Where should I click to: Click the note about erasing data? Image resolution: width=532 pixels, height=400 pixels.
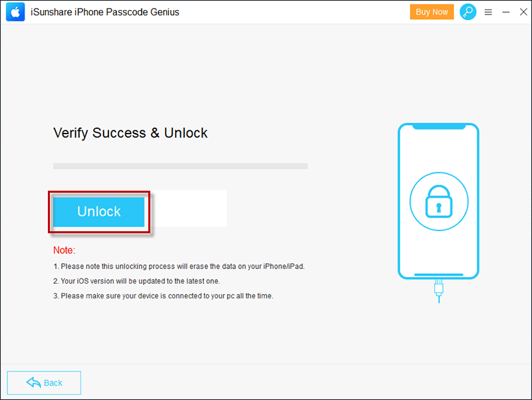tap(179, 266)
